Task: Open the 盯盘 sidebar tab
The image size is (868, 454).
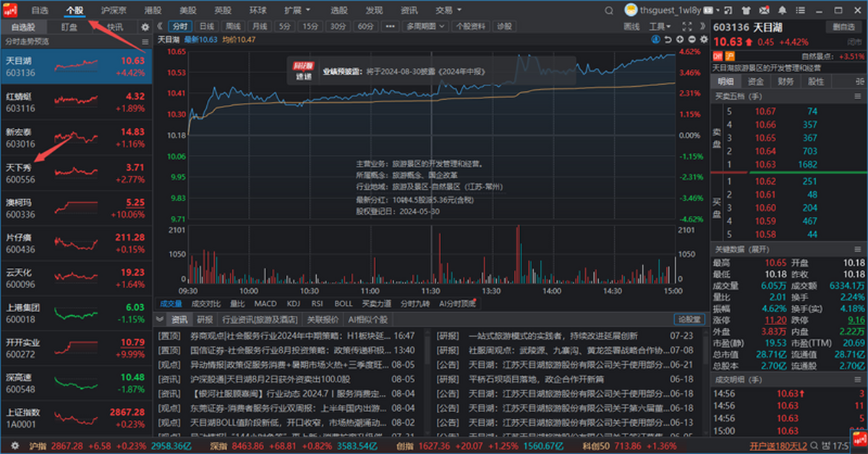Action: [x=69, y=27]
